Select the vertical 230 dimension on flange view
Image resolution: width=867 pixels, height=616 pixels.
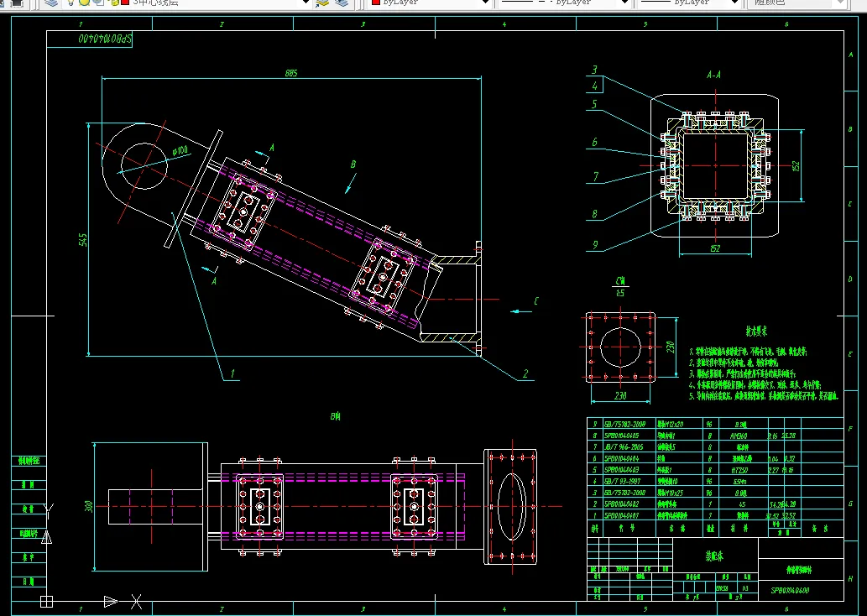click(670, 347)
